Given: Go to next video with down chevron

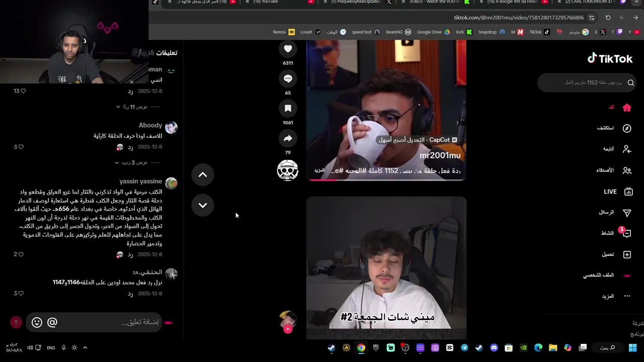Looking at the screenshot, I should 203,205.
